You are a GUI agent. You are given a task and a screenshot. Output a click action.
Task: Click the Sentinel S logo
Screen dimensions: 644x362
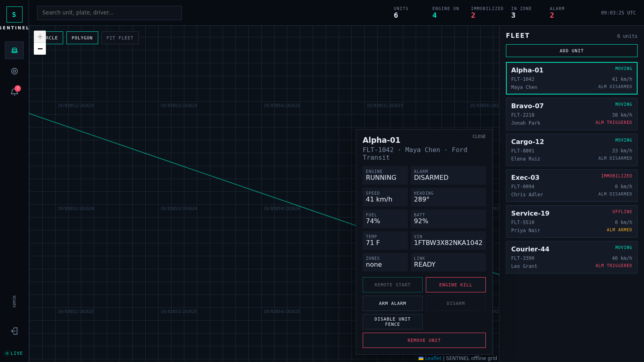click(x=14, y=14)
